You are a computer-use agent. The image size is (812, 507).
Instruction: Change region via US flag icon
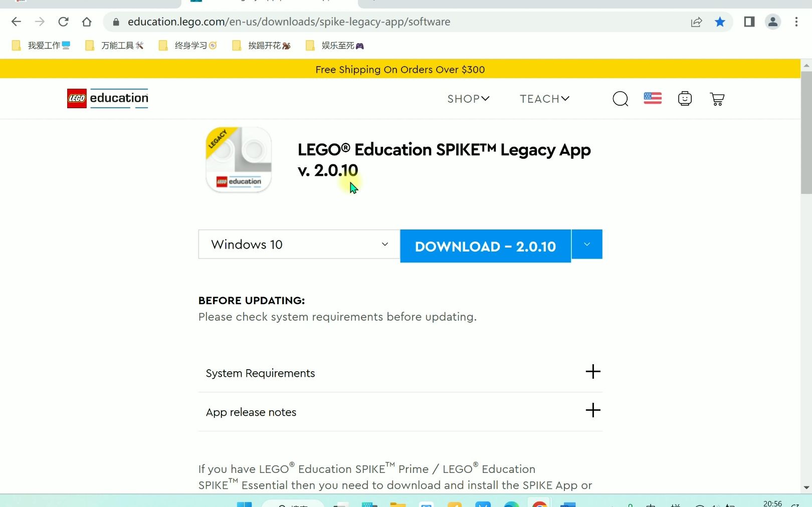(x=653, y=98)
